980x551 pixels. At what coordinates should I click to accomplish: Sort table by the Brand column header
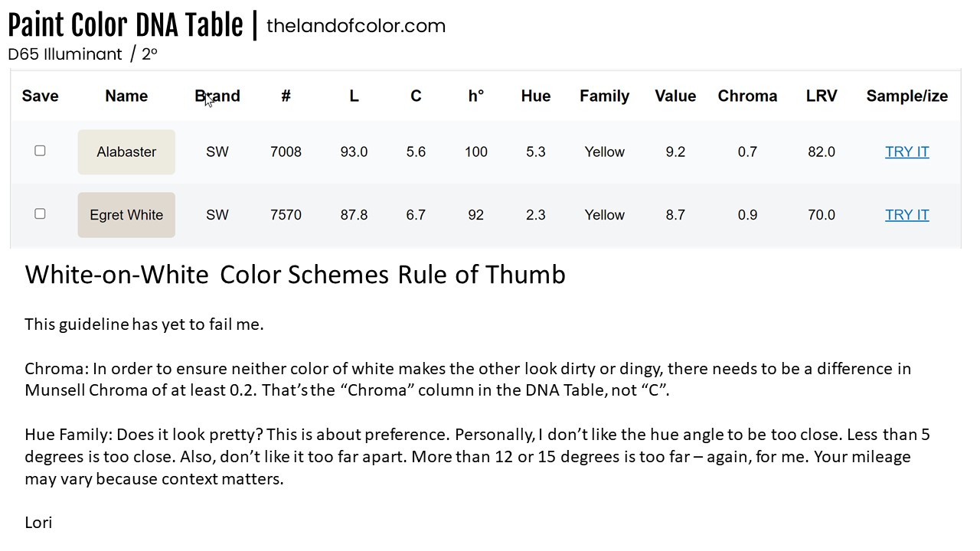217,96
